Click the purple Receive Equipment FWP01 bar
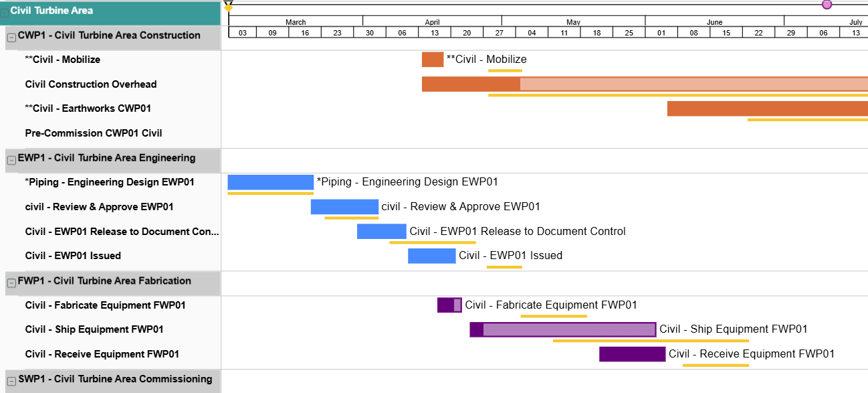This screenshot has height=393, width=868. point(632,354)
